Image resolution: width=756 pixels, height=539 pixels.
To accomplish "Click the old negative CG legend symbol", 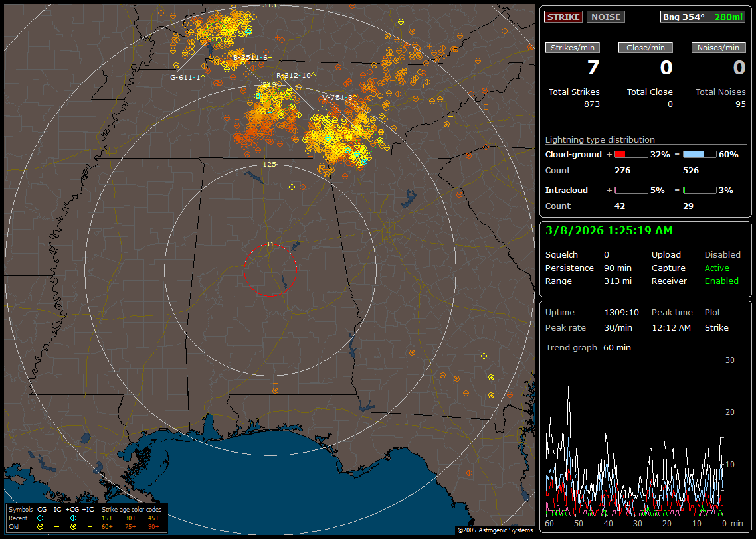I will pos(41,526).
